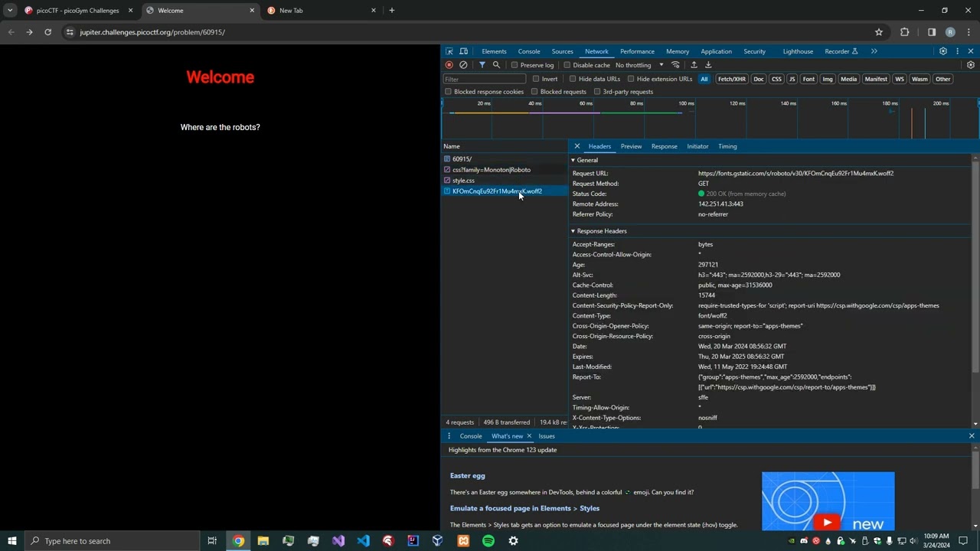Stop recording network log red button
Viewport: 980px width, 551px height.
pos(449,65)
